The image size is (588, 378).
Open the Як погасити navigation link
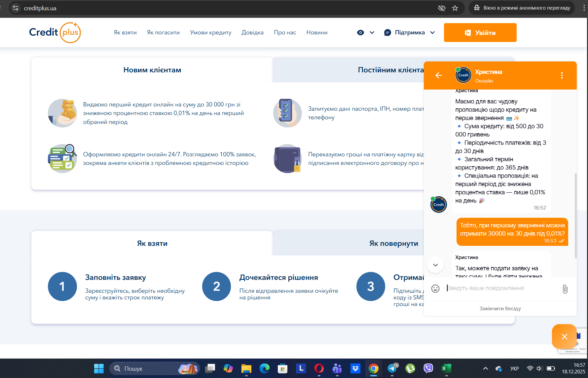pyautogui.click(x=163, y=32)
